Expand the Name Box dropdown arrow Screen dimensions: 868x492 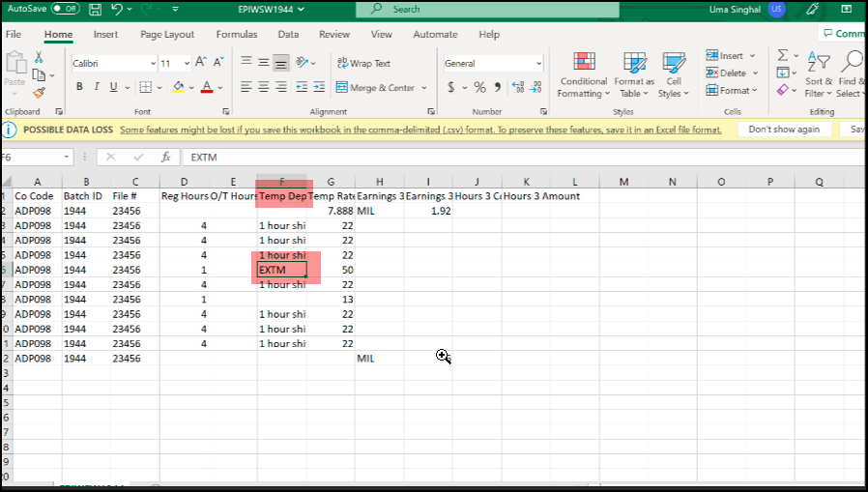click(67, 157)
